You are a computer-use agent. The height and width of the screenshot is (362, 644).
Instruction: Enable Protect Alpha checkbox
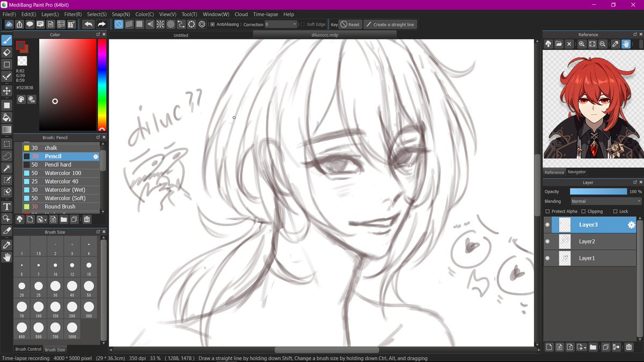click(x=547, y=211)
